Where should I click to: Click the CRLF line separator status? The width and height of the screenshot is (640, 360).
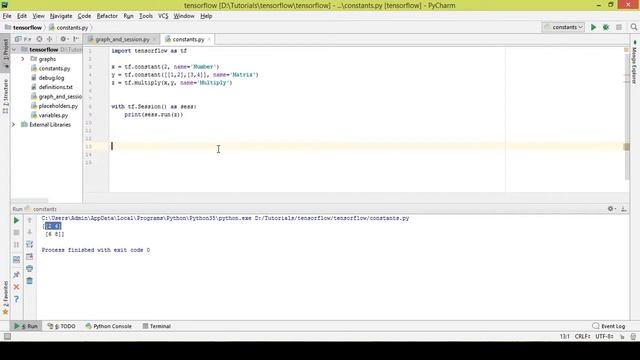pos(582,337)
